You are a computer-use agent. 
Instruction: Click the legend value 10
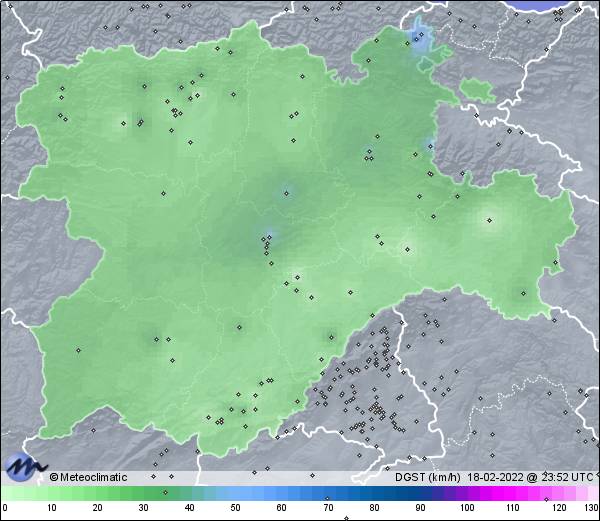point(52,508)
